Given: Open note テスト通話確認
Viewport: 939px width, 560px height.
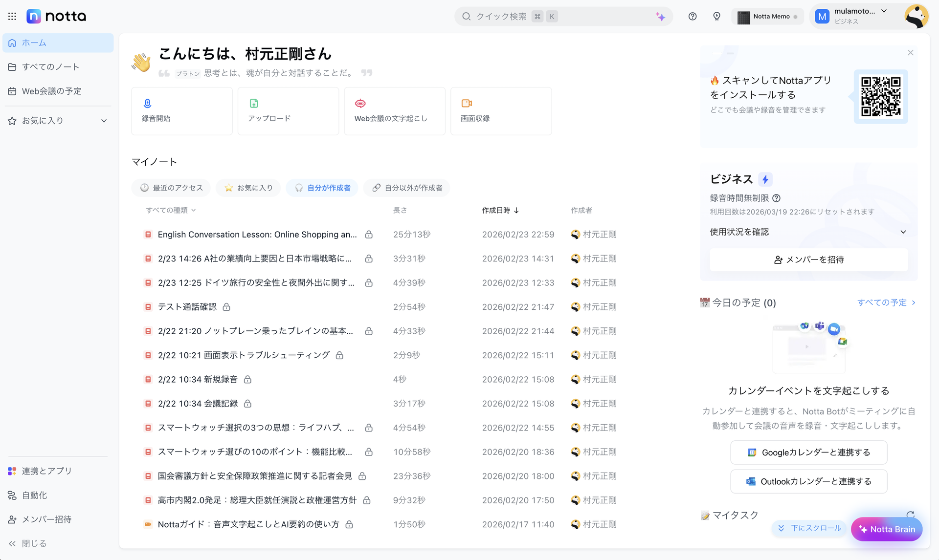Looking at the screenshot, I should (187, 307).
